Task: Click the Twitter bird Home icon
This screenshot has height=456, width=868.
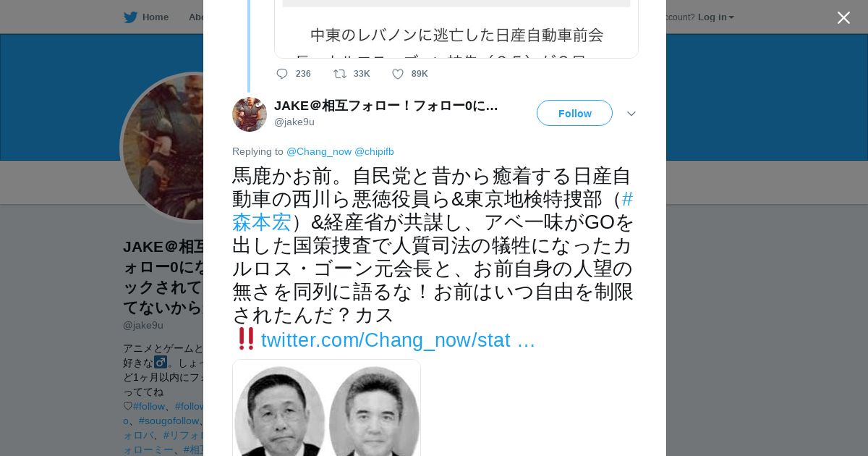Action: (130, 17)
